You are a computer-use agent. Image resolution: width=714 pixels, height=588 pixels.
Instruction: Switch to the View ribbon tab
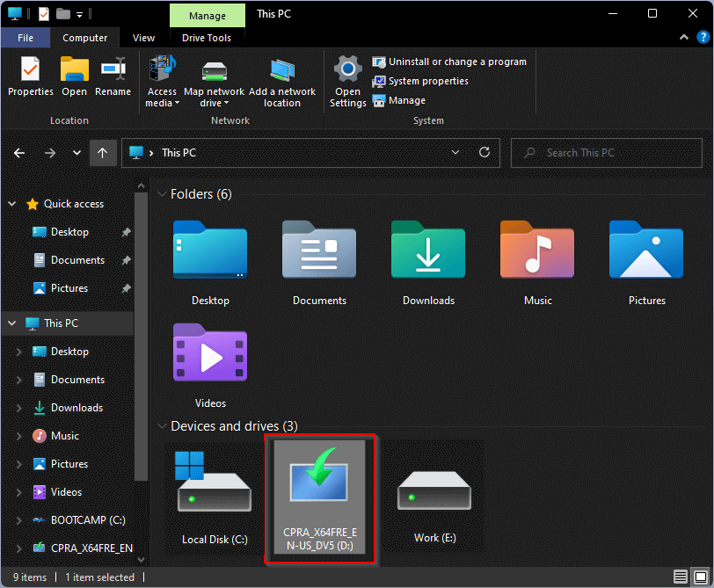pyautogui.click(x=143, y=38)
